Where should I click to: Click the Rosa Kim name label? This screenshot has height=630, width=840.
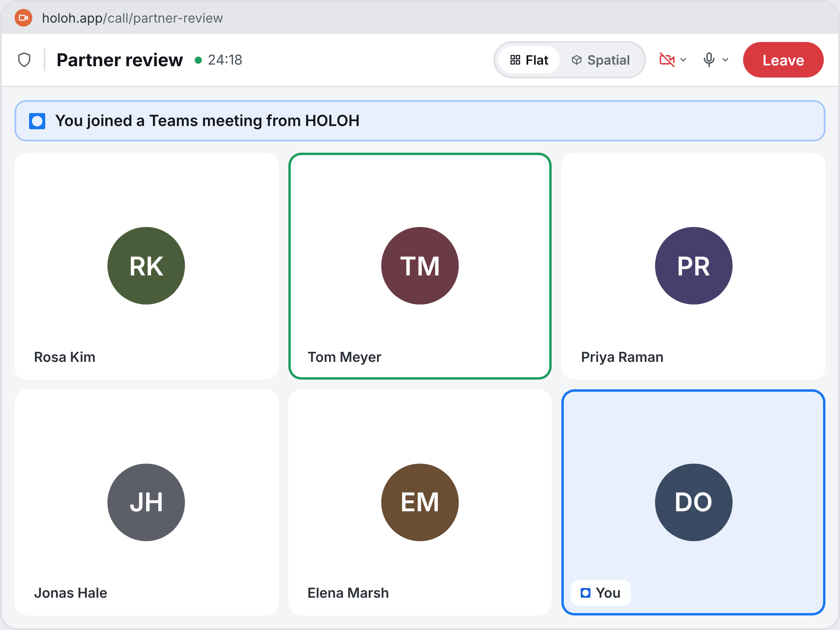[x=65, y=357]
